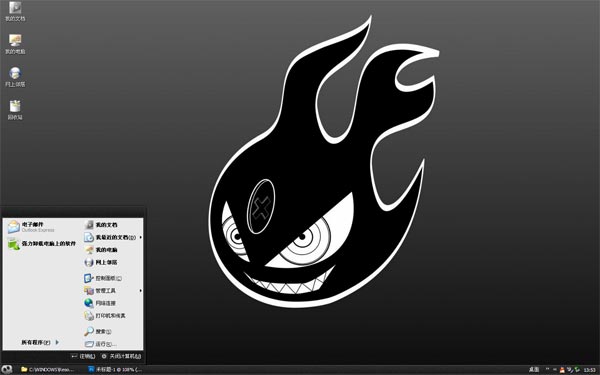Screen dimensions: 600x375
Task: Click the 桌面 toolbar label on taskbar
Action: click(x=534, y=370)
